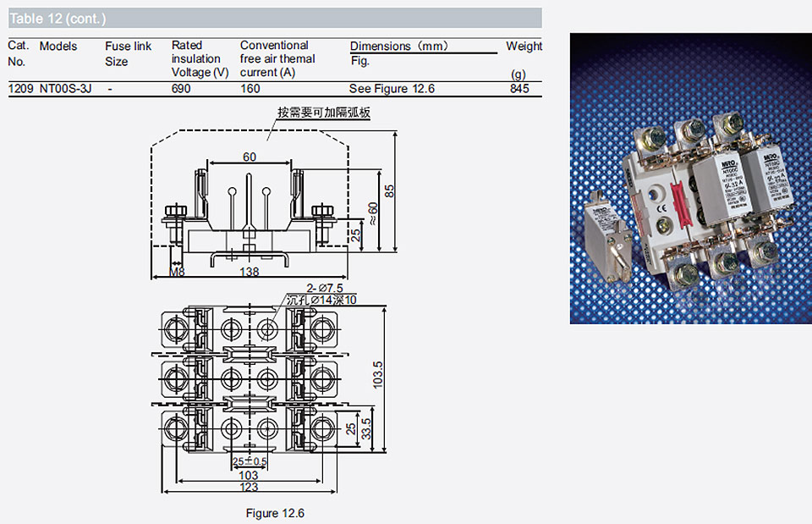Click the "Dimensions (mm)" column header
The width and height of the screenshot is (812, 524).
click(x=398, y=46)
